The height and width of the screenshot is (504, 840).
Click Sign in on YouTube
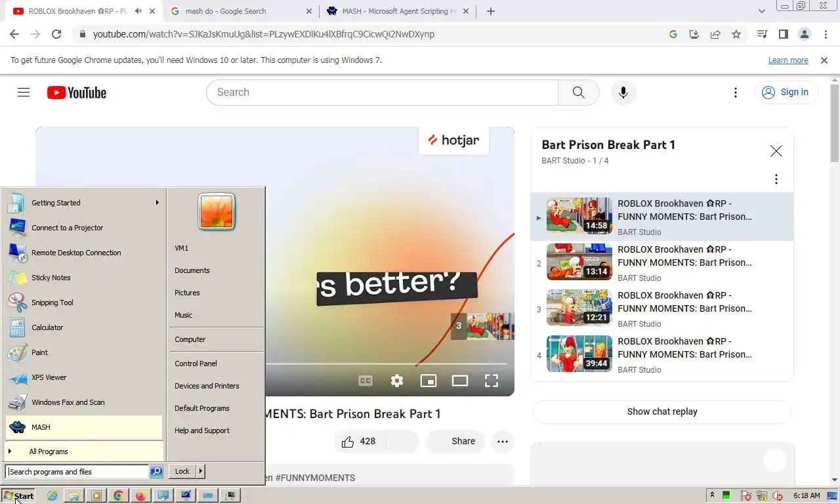click(x=786, y=93)
